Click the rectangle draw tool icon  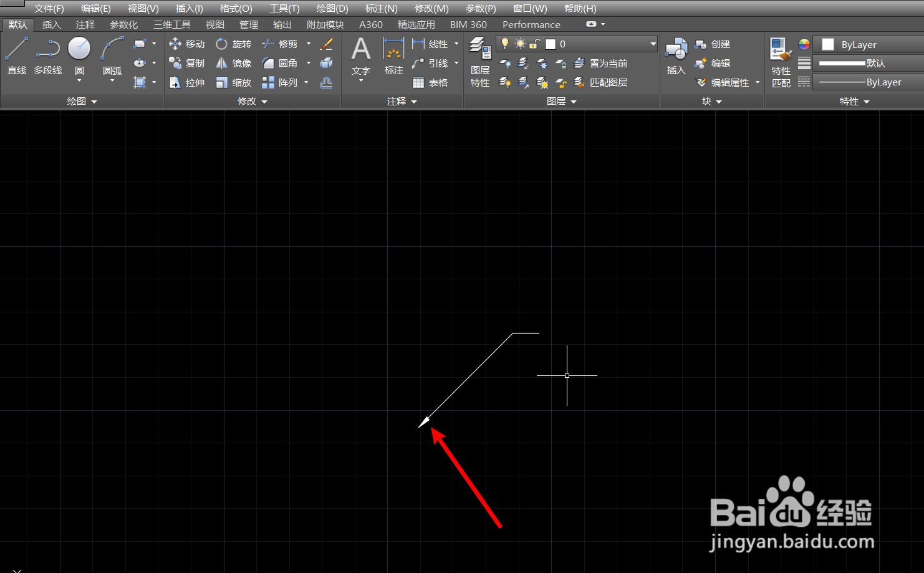[x=140, y=44]
